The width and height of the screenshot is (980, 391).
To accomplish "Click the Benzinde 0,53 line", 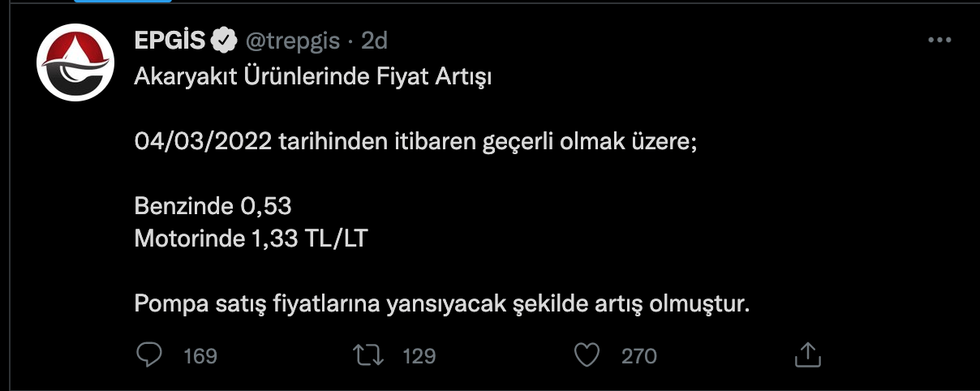I will coord(213,207).
